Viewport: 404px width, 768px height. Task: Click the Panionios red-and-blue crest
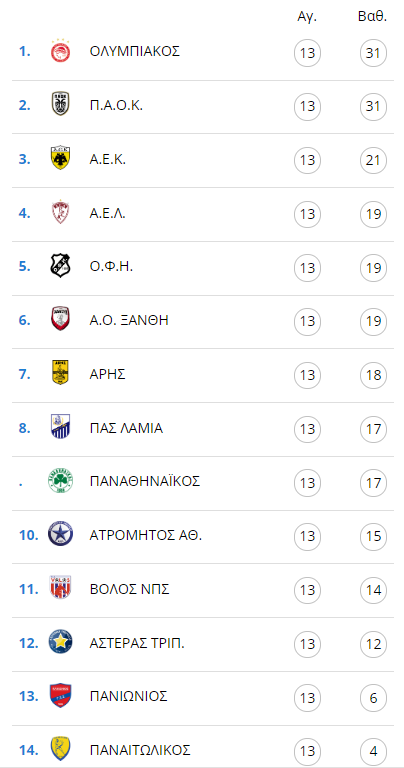pyautogui.click(x=61, y=696)
